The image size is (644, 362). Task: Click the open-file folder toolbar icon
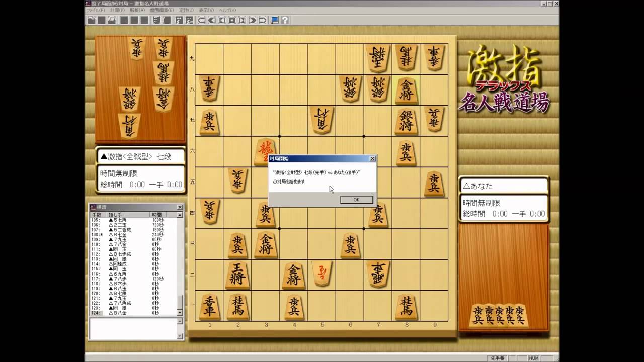92,20
